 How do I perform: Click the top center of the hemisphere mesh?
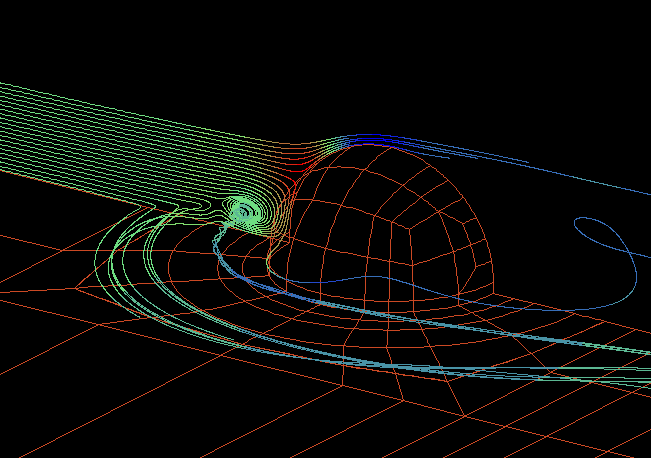[385, 150]
